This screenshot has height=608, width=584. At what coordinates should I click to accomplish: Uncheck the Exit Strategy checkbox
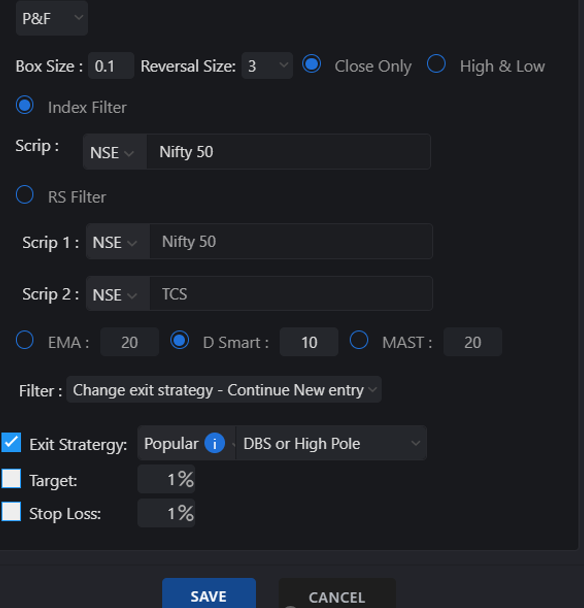(x=11, y=443)
